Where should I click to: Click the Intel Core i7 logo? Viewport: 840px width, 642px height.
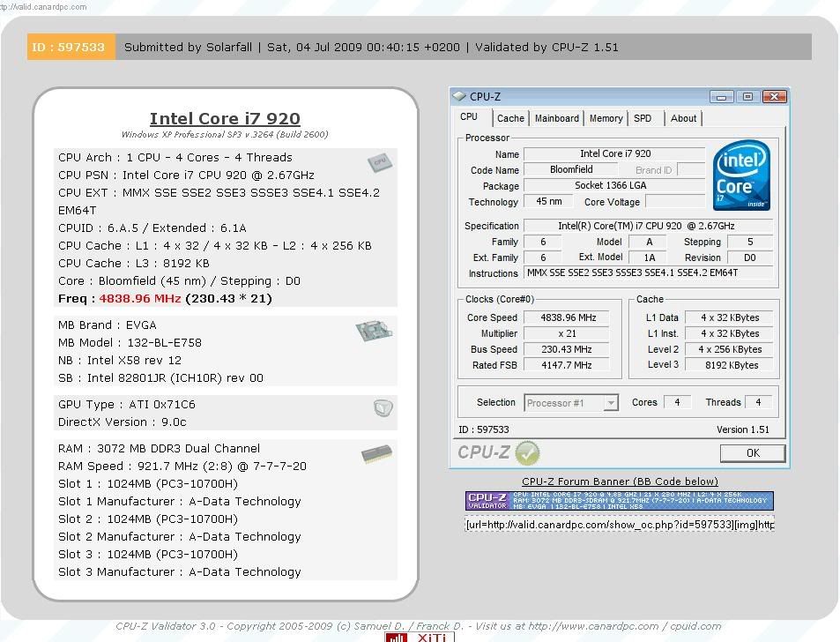point(740,175)
